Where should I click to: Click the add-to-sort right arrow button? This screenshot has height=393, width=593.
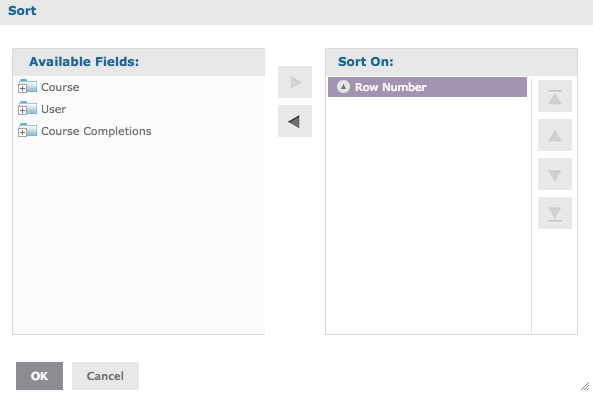[x=295, y=82]
